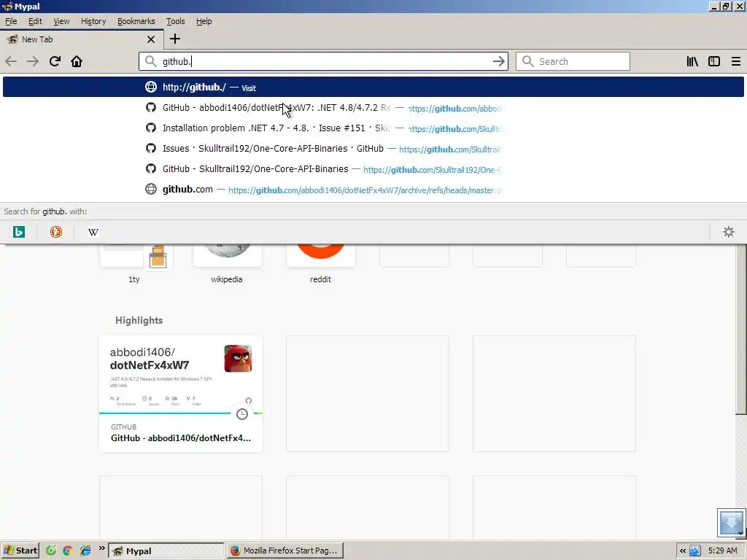Viewport: 747px width, 560px height.
Task: Open a new tab with plus button
Action: [175, 39]
